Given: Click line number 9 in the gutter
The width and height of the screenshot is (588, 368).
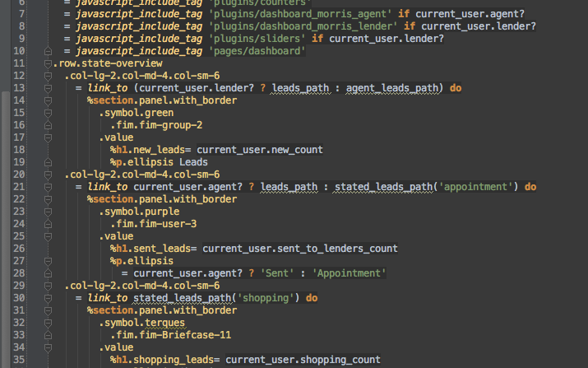Looking at the screenshot, I should point(21,39).
